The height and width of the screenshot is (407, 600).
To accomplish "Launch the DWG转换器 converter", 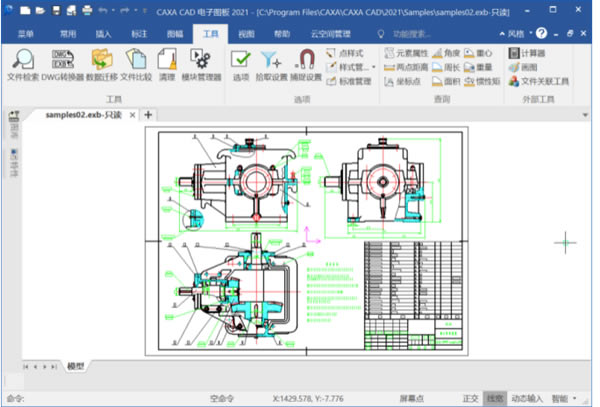I will pos(62,65).
